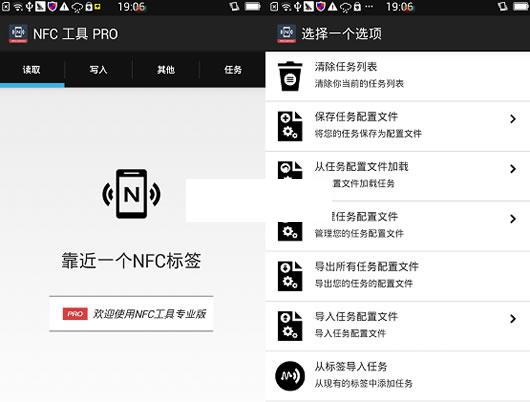Screen dimensions: 530x402
Task: Expand chevron on 保存任务配置文件 row
Action: pyautogui.click(x=513, y=119)
